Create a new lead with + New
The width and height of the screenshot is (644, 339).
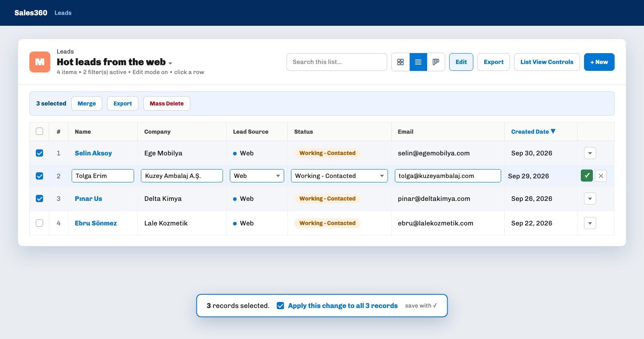[599, 62]
